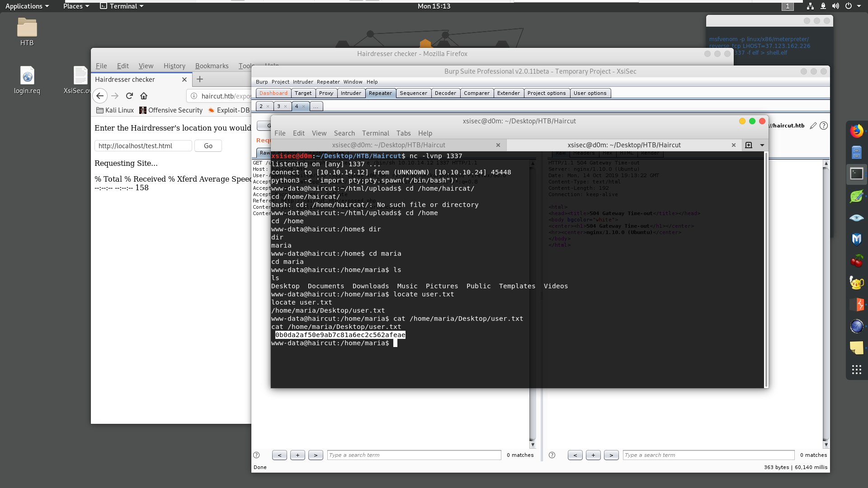Go to previous request search match

[279, 455]
